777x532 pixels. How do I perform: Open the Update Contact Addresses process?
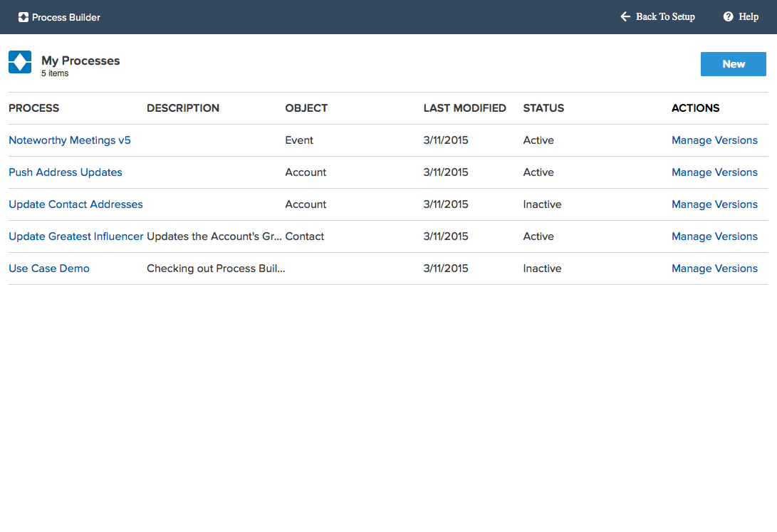[75, 204]
